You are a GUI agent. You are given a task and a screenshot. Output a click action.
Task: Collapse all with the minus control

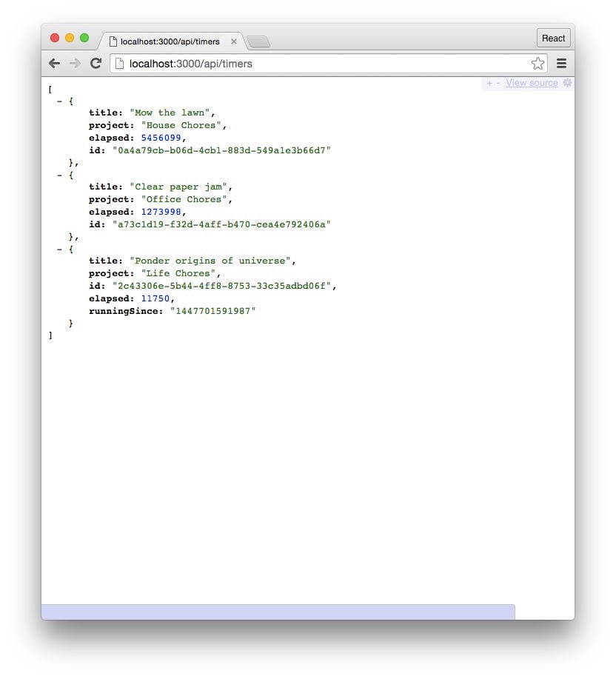point(498,83)
